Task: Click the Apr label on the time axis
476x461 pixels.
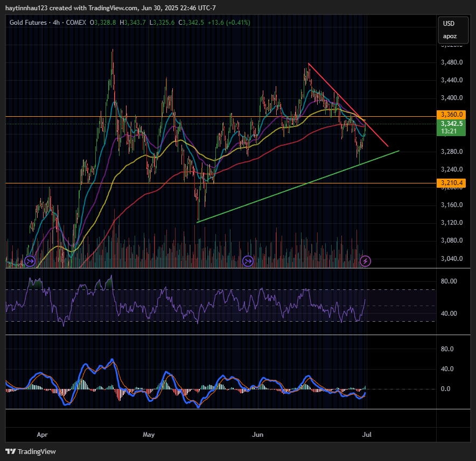Action: 42,435
